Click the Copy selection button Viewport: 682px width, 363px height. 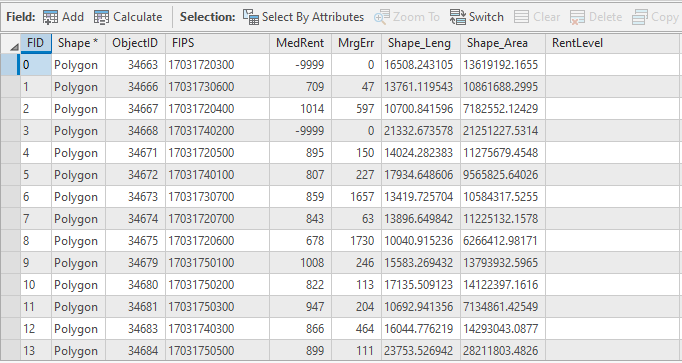coord(655,17)
